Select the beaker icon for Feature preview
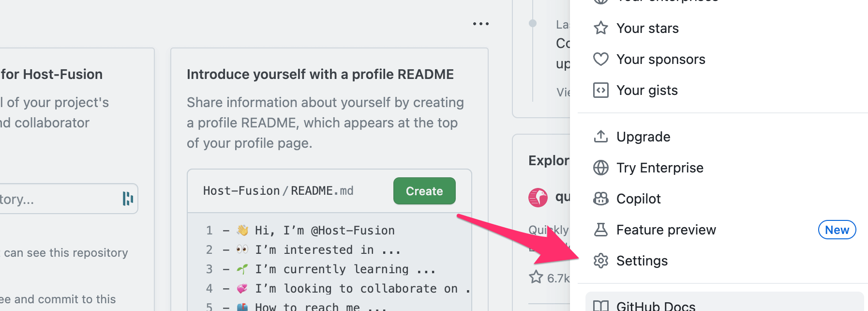This screenshot has height=311, width=868. pyautogui.click(x=600, y=230)
